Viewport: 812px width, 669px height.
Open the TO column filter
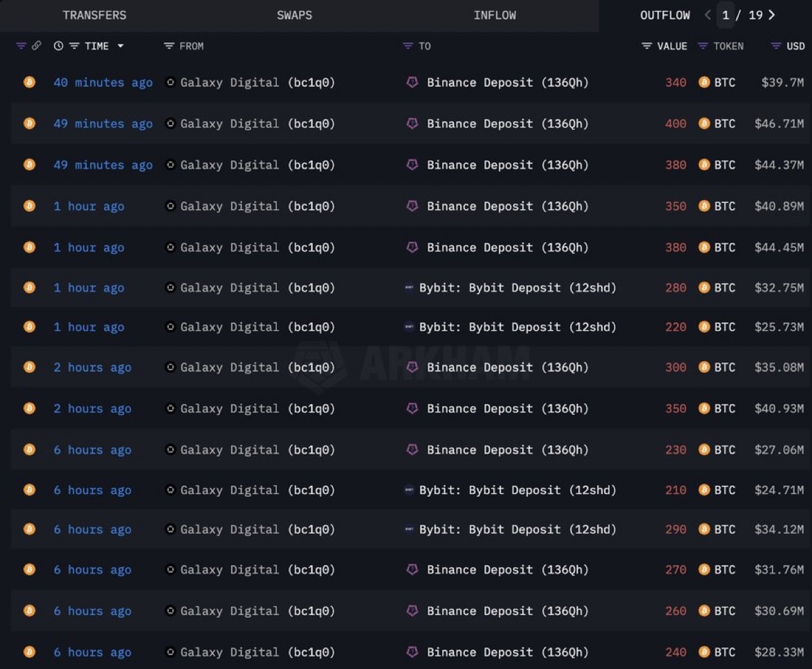click(408, 46)
